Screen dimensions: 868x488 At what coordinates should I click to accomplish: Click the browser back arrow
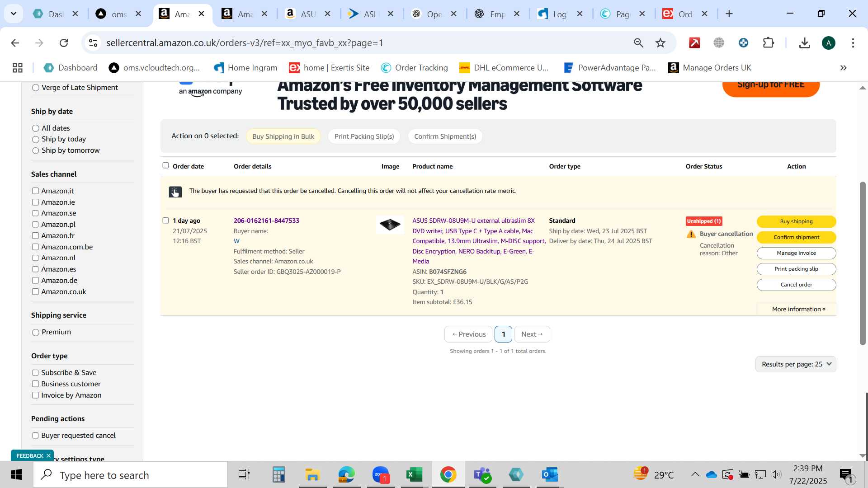pos(15,43)
